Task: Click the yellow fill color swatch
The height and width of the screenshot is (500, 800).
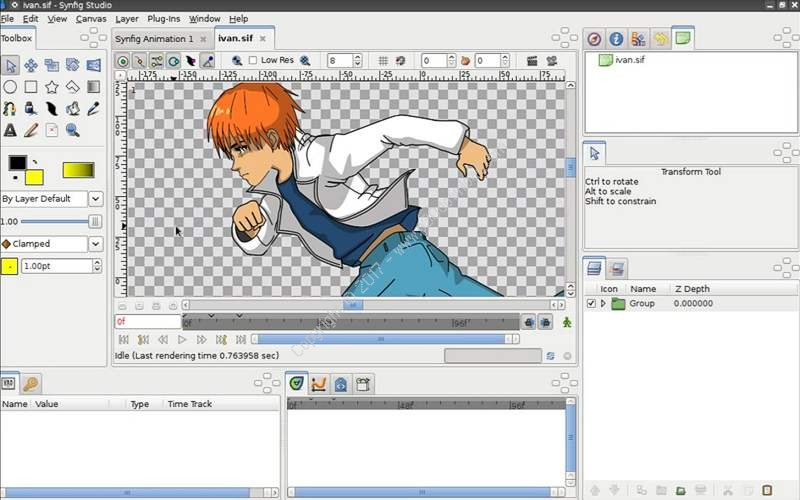Action: [34, 177]
